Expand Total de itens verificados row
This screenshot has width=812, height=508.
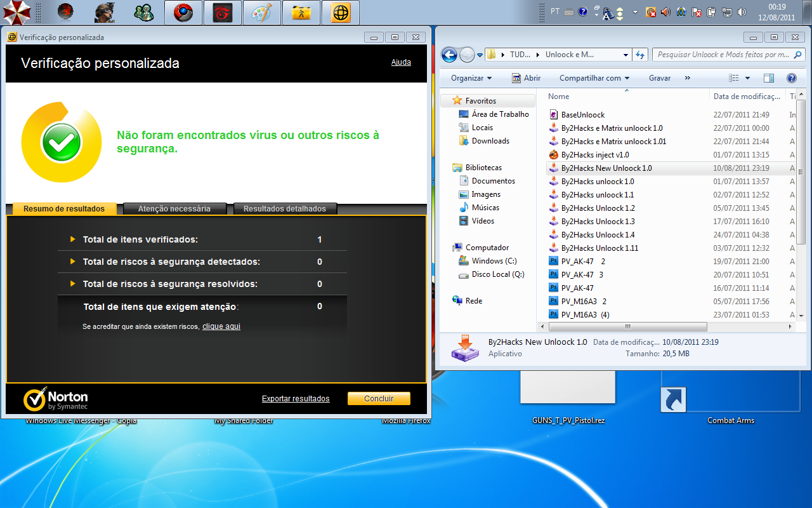point(73,239)
